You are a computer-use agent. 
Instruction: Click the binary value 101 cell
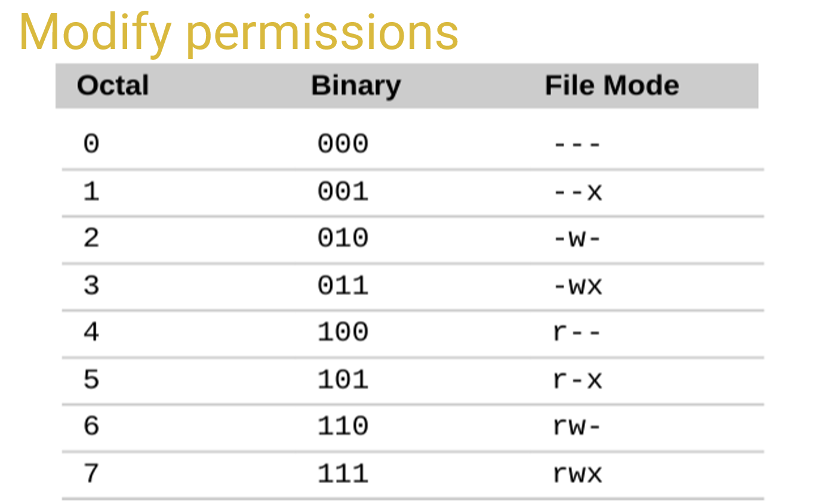(343, 379)
